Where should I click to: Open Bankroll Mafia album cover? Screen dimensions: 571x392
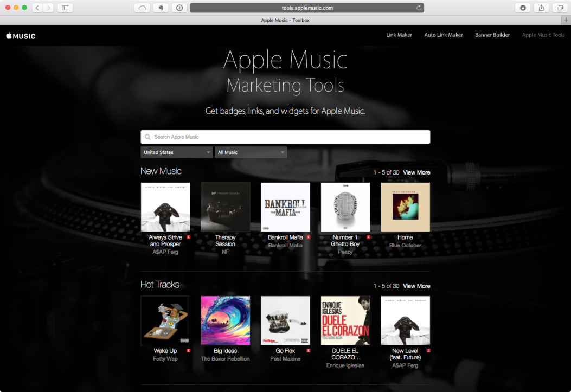click(x=285, y=207)
